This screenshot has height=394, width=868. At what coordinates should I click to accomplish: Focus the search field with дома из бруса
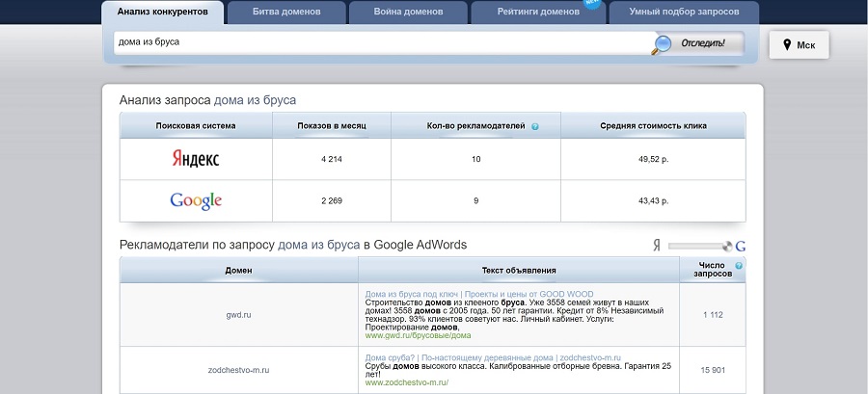tap(382, 42)
